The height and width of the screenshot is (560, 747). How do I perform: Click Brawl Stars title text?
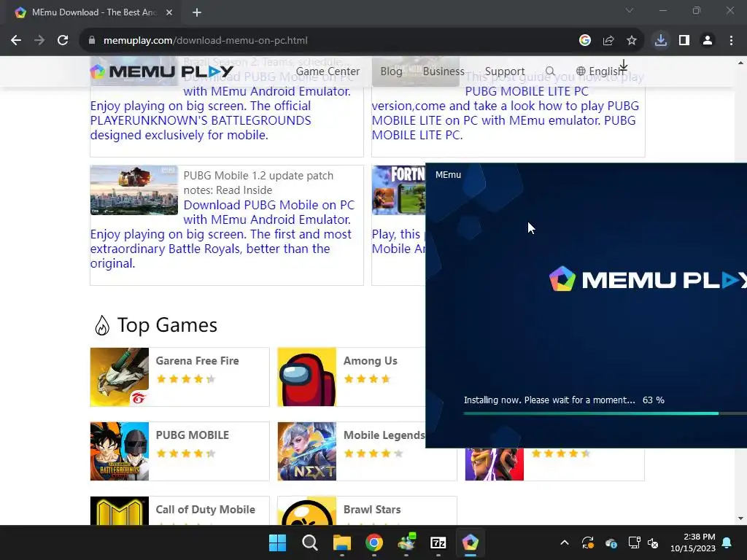(372, 510)
